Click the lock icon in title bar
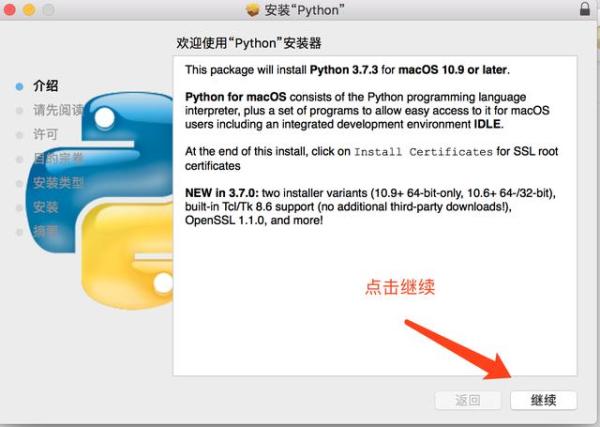 tap(585, 8)
